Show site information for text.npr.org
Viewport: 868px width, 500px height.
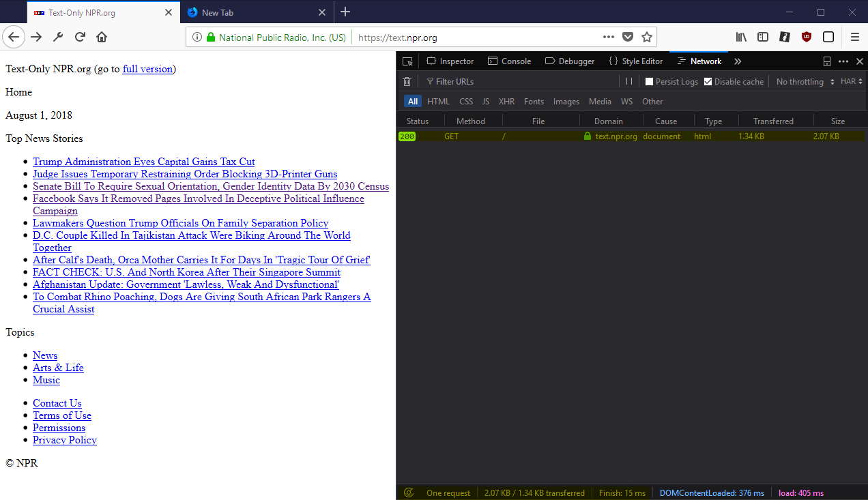click(x=197, y=38)
